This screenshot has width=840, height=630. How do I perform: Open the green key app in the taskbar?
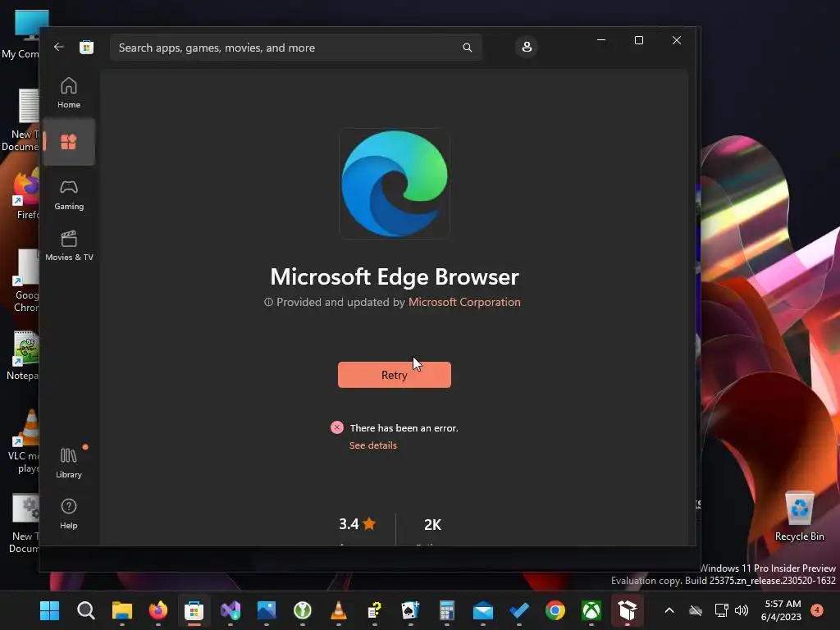[x=303, y=610]
